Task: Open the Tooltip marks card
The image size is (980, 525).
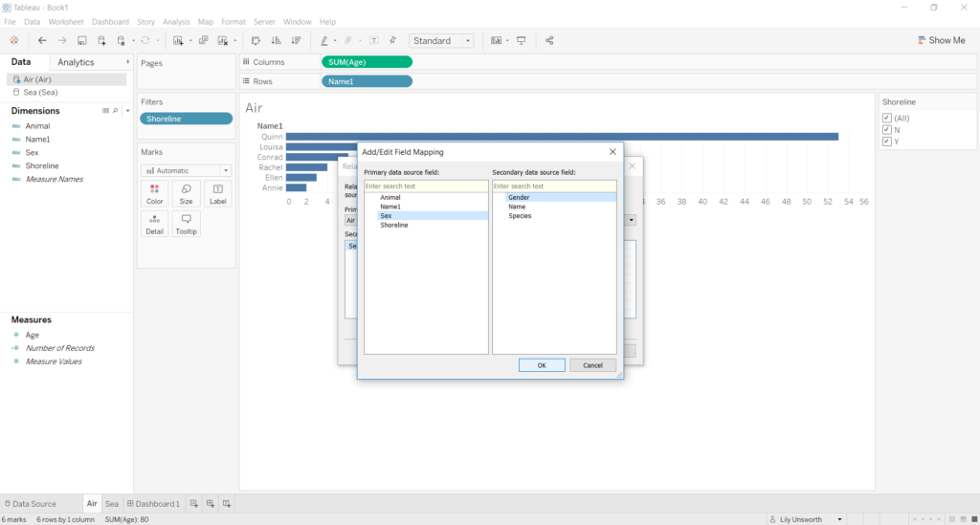Action: click(186, 224)
